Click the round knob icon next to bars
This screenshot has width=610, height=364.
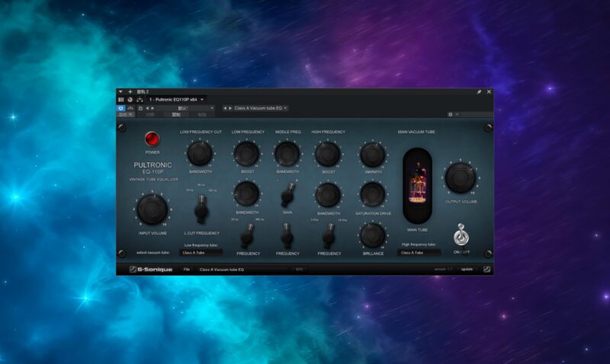coord(130,100)
